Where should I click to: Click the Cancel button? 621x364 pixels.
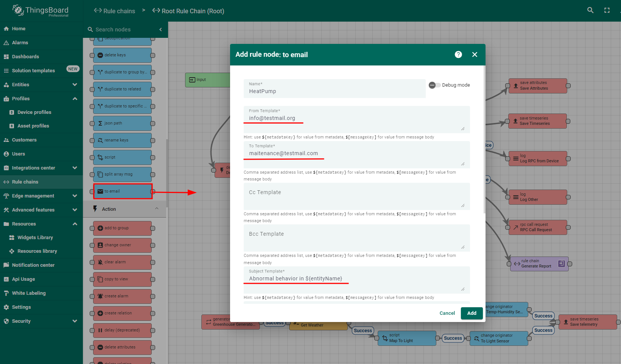coord(447,313)
